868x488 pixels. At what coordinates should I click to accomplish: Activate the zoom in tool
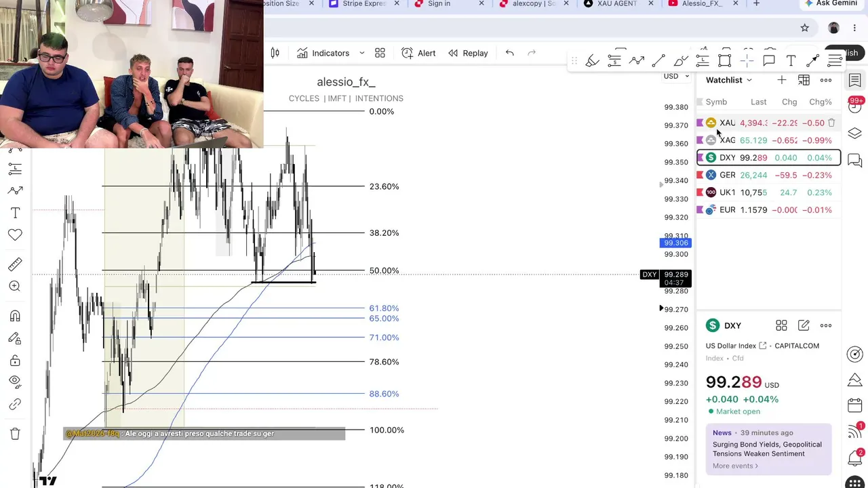[x=15, y=286]
